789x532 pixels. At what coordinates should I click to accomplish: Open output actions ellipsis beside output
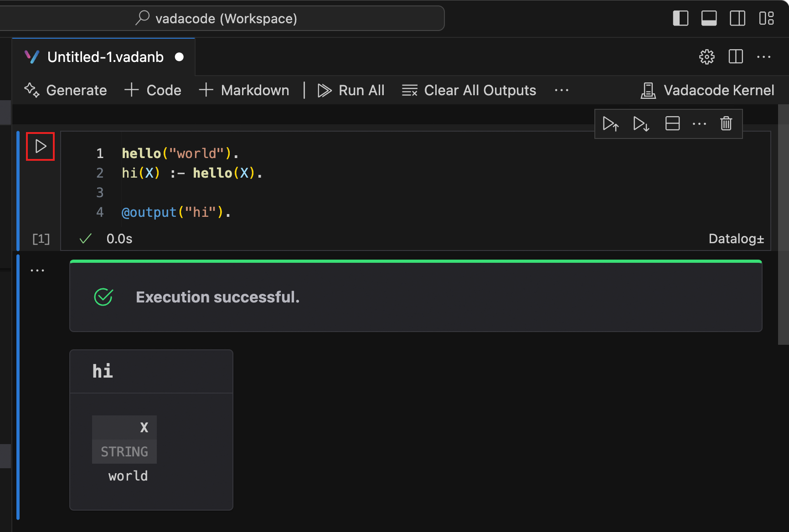37,270
